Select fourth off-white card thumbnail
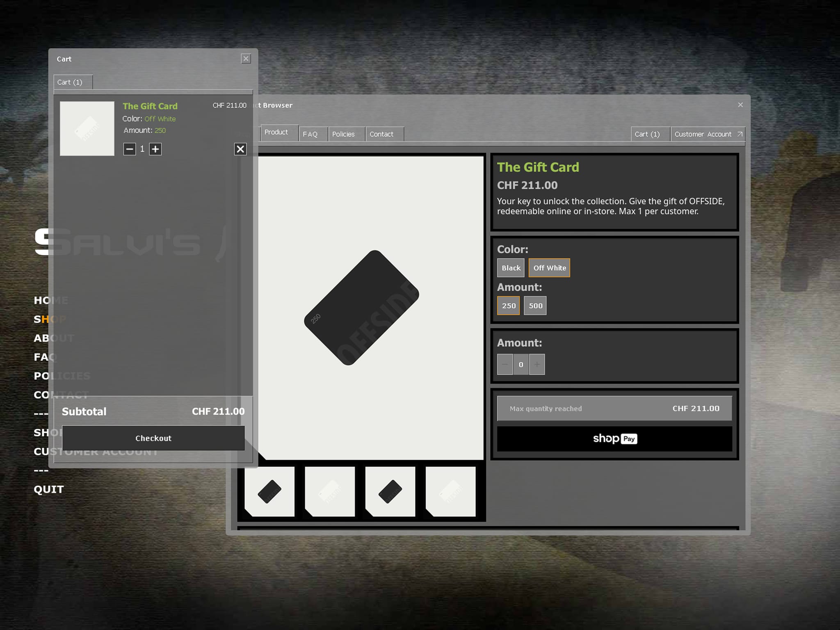The height and width of the screenshot is (630, 840). tap(451, 491)
